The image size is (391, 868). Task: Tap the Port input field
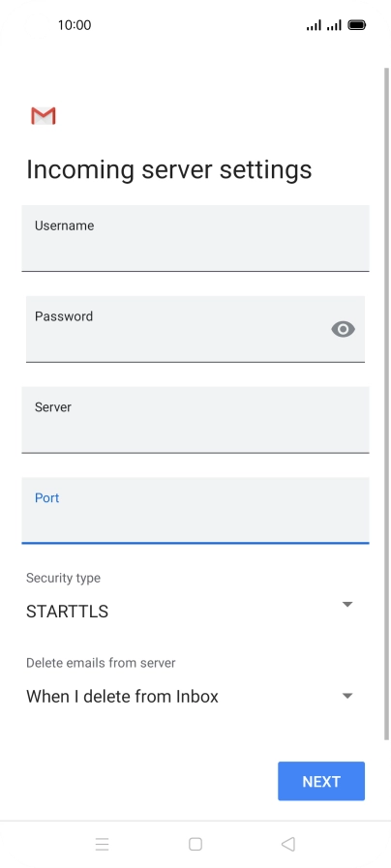pyautogui.click(x=195, y=511)
